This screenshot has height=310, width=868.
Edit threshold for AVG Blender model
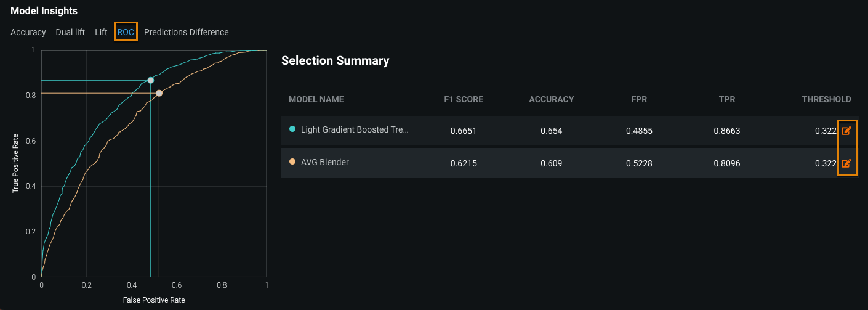click(846, 163)
